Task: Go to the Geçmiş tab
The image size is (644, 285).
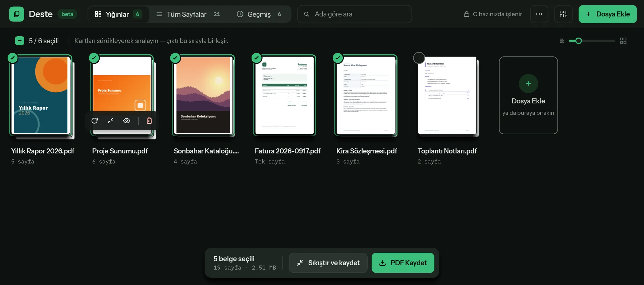Action: pos(259,14)
